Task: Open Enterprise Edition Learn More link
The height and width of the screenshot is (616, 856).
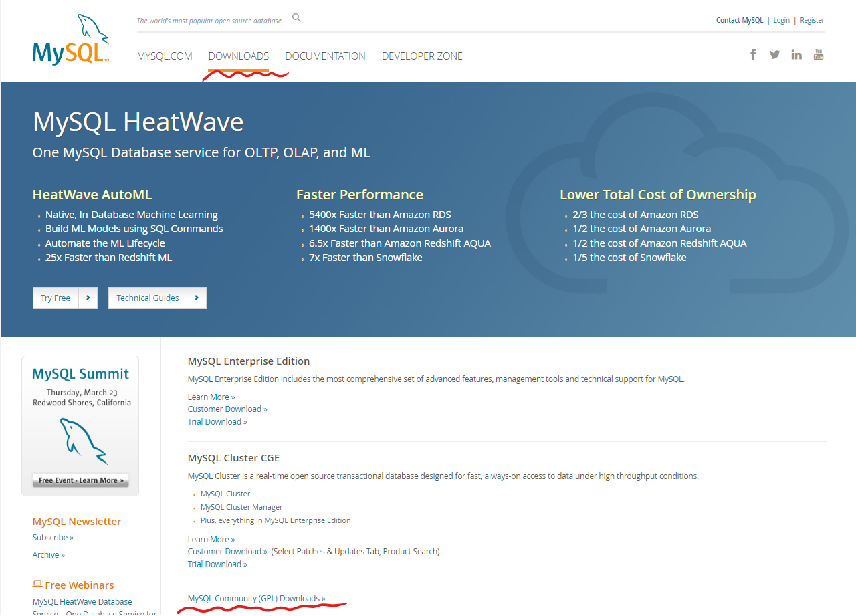Action: pyautogui.click(x=211, y=397)
